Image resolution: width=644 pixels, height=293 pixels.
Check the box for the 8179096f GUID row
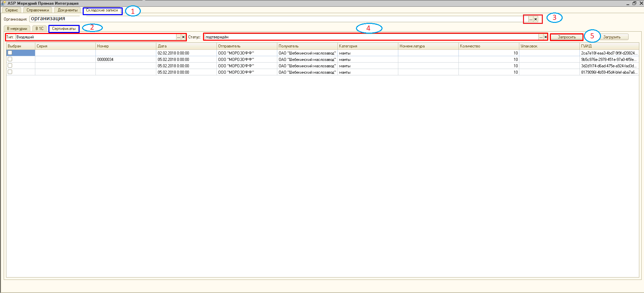(10, 72)
